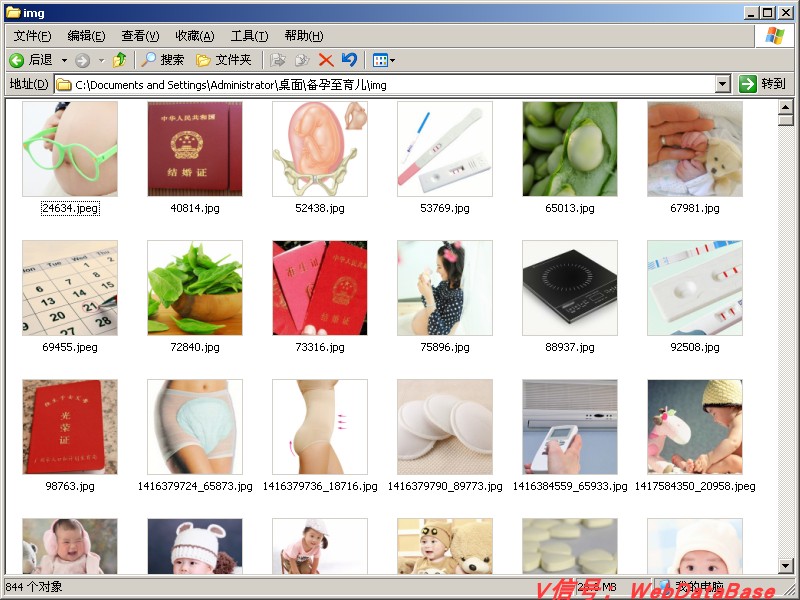
Task: Click the red Delete X icon
Action: pos(326,60)
